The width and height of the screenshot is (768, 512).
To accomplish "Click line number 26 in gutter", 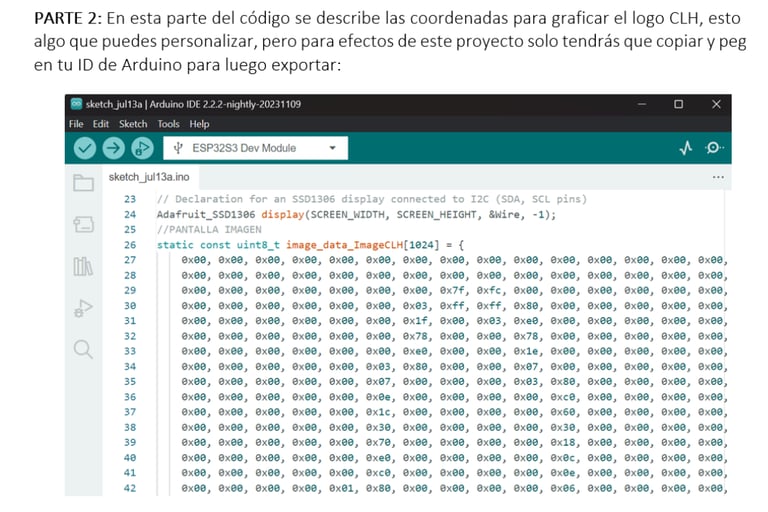I will point(130,244).
